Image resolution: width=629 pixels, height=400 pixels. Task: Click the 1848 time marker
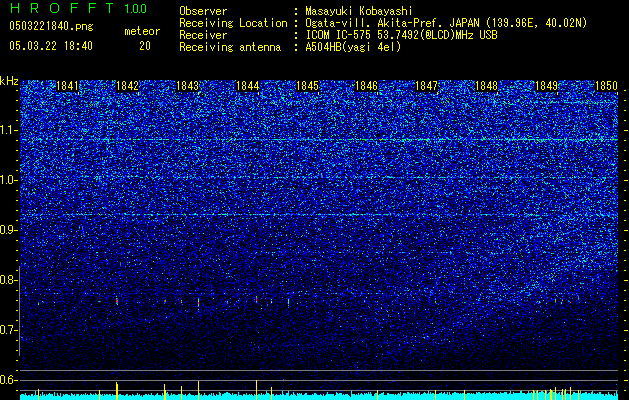pos(486,86)
